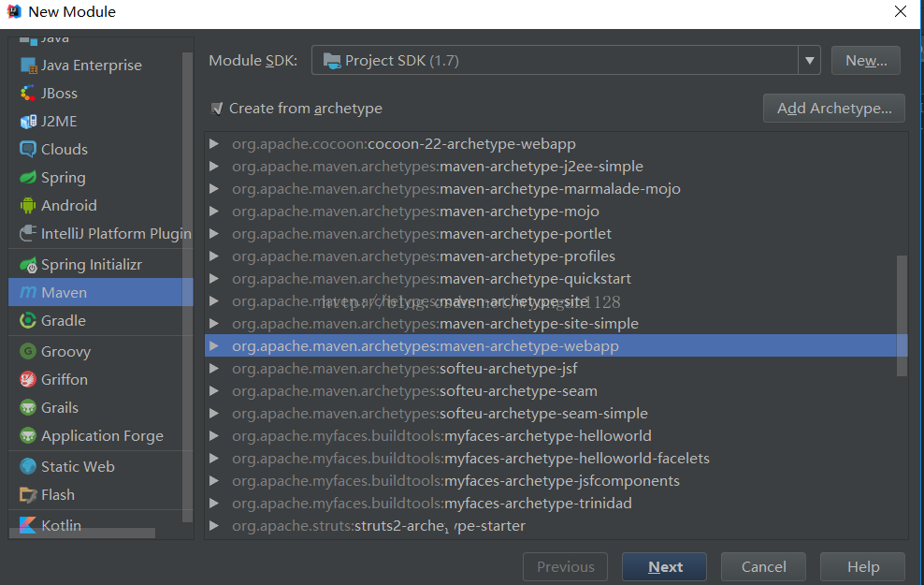Screen dimensions: 924x585
Task: Open the Module SDK dropdown
Action: point(809,61)
